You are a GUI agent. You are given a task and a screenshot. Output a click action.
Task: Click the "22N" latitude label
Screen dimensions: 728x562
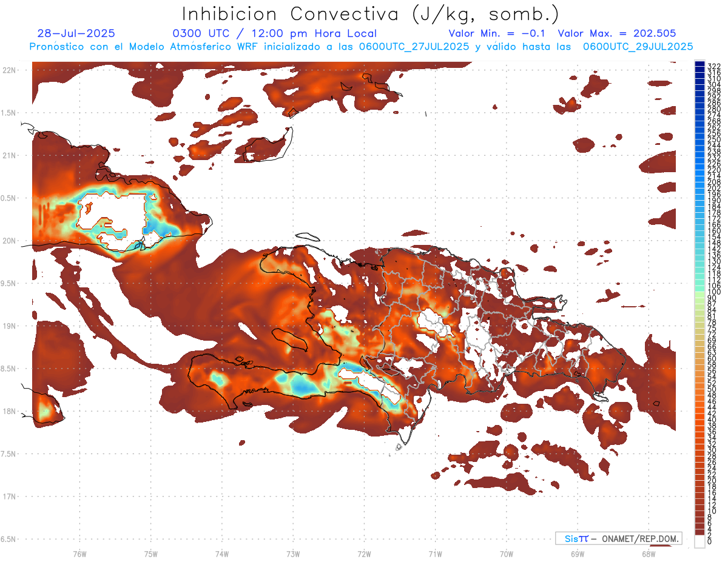(10, 70)
